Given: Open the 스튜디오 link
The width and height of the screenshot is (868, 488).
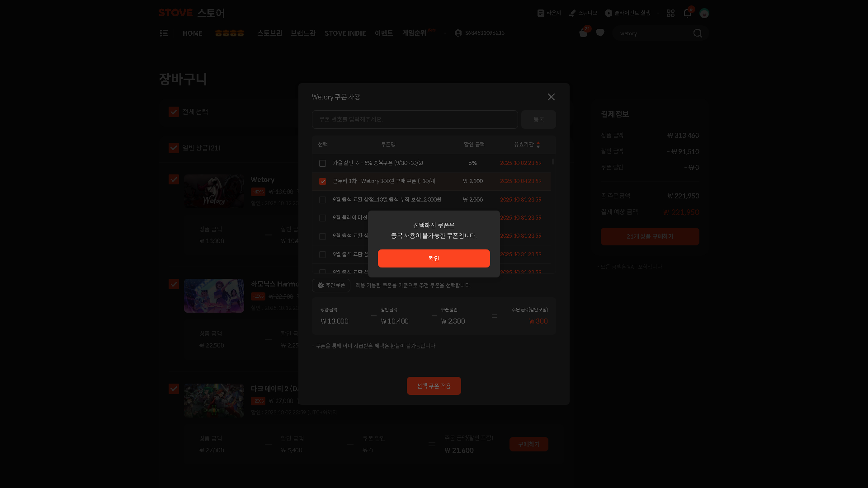Looking at the screenshot, I should click(583, 13).
